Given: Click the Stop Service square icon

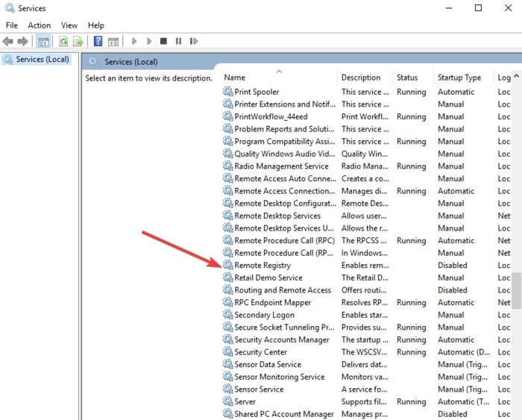Looking at the screenshot, I should tap(163, 41).
